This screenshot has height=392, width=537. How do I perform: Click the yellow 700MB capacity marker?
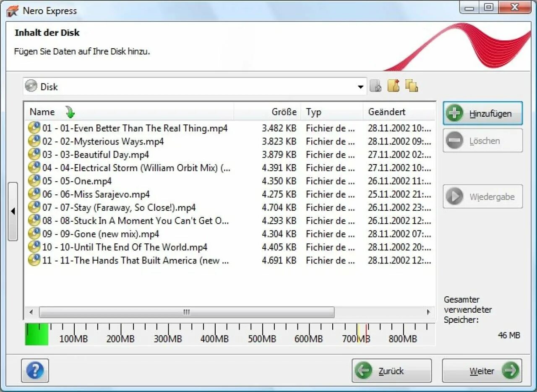click(x=358, y=334)
